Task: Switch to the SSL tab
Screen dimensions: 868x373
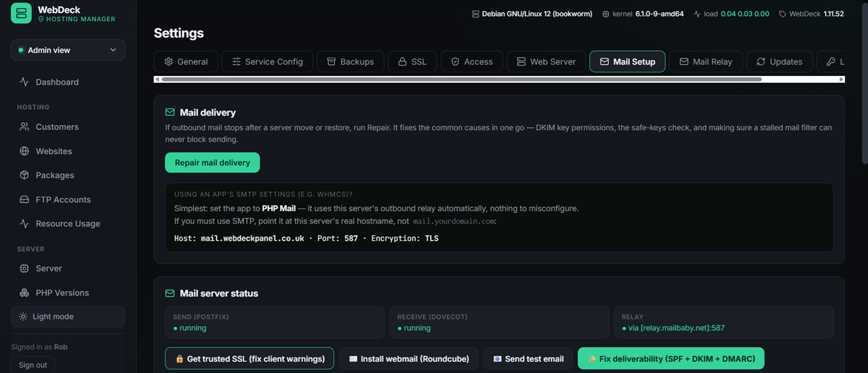Action: tap(412, 62)
